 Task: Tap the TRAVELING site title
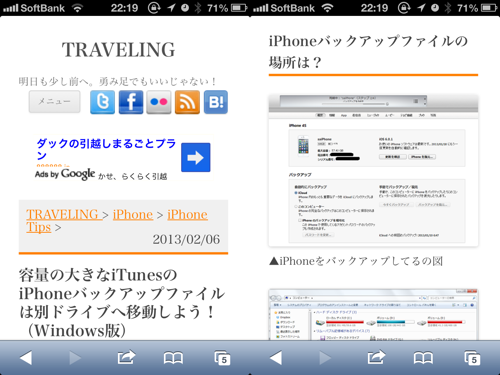point(118,50)
